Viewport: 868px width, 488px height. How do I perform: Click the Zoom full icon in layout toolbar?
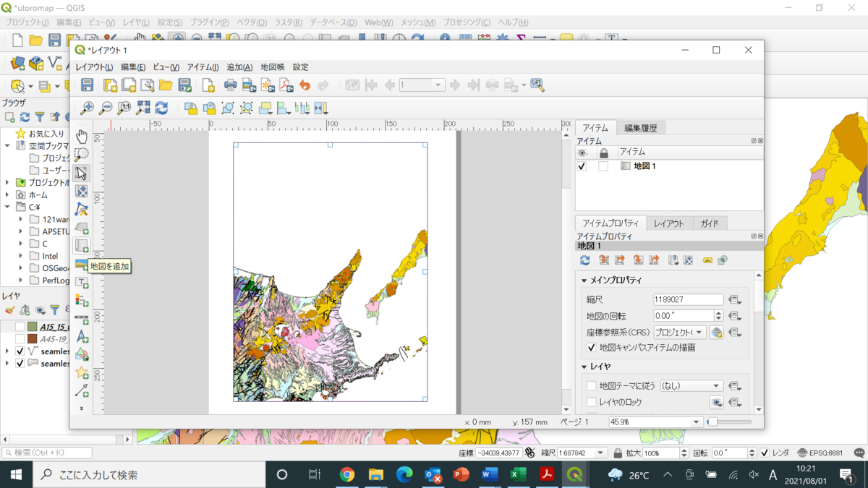[x=143, y=108]
